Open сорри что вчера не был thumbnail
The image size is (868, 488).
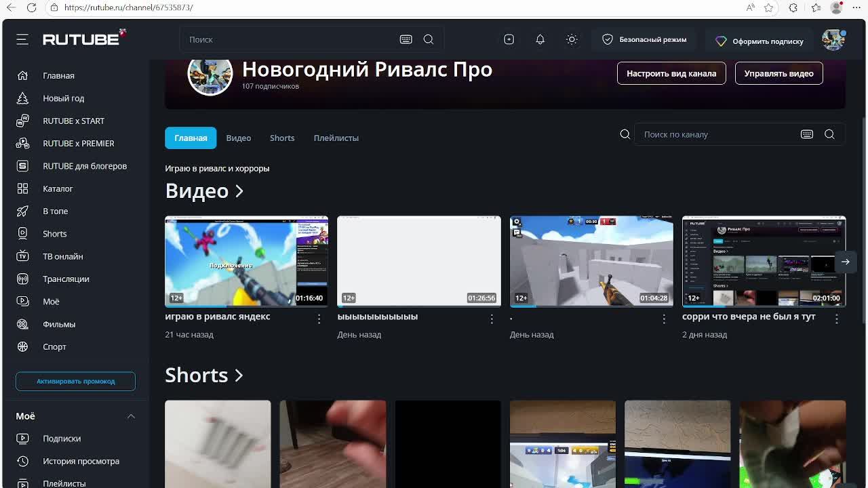[x=764, y=261]
